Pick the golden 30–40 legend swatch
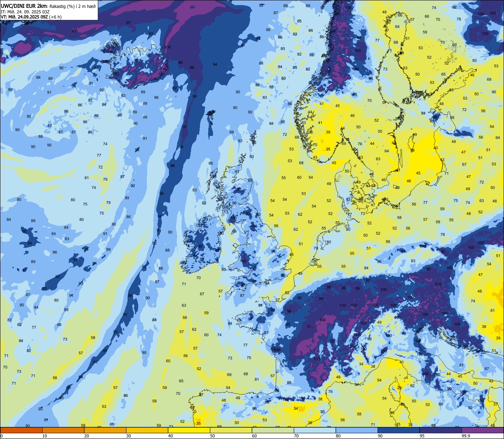504x439 pixels. click(x=147, y=430)
